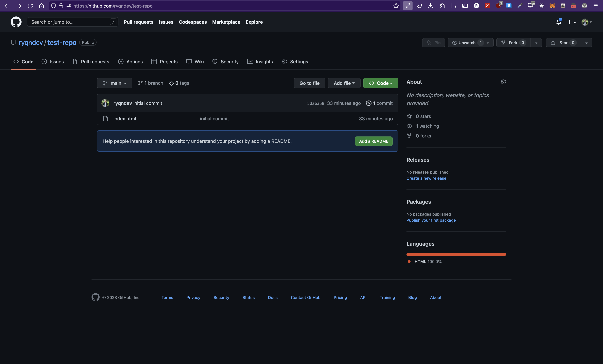Click the Create a new release link
This screenshot has width=603, height=364.
[426, 178]
